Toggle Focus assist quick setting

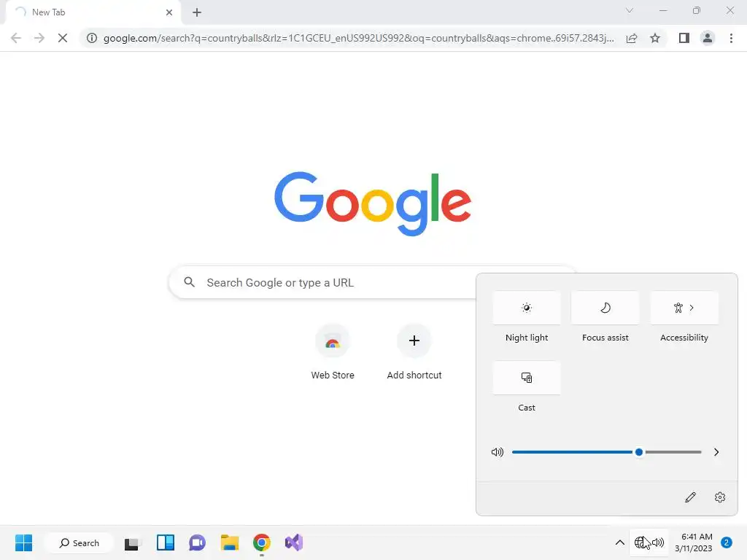pyautogui.click(x=605, y=308)
